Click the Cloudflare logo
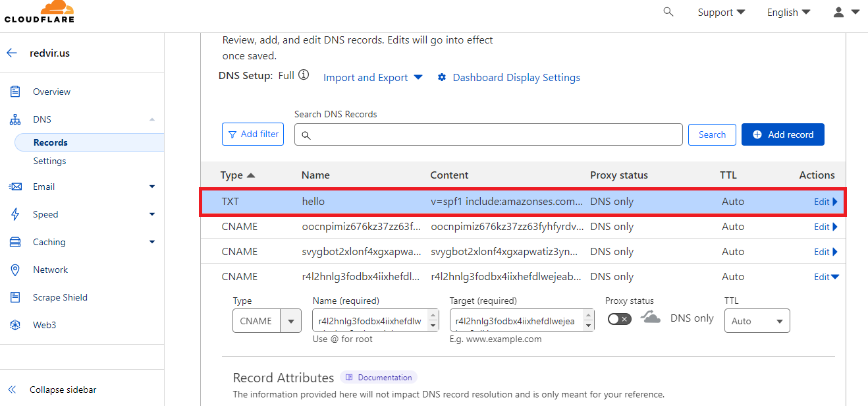 point(40,12)
